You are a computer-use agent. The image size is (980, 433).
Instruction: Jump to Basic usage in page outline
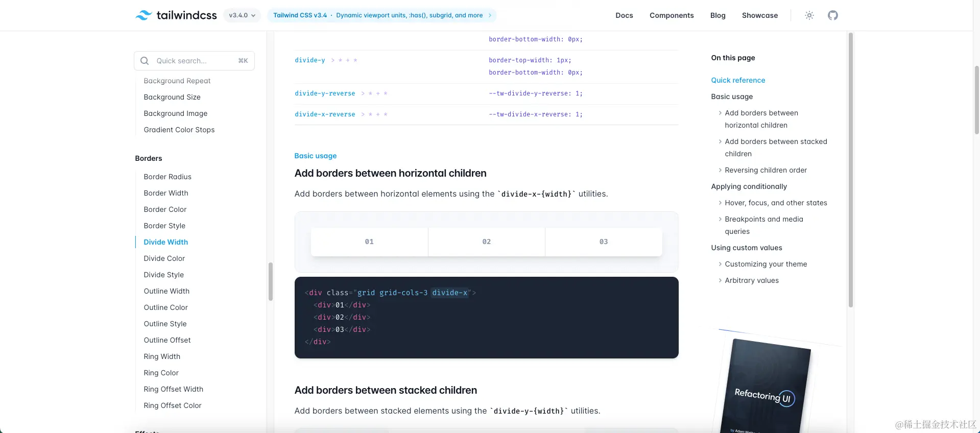(732, 97)
